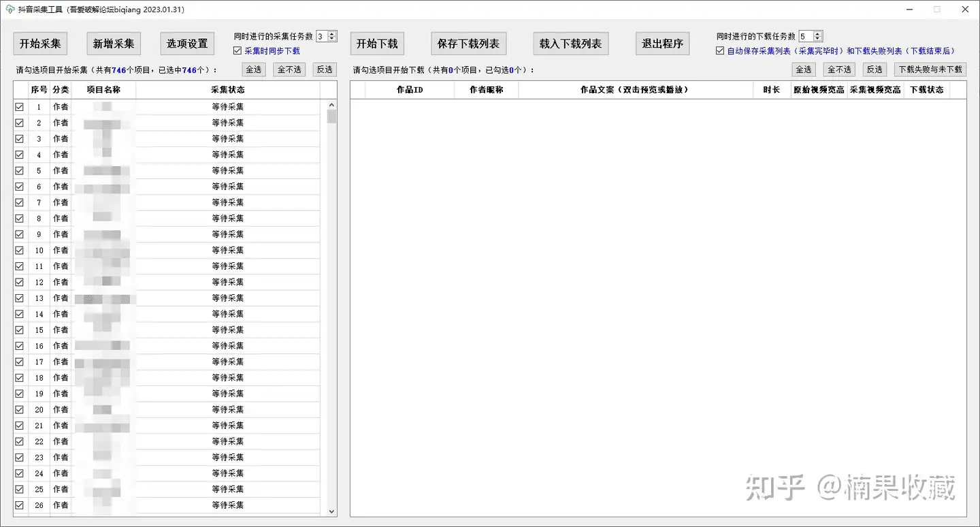Decrease the 下载任务数 spinner value
Screen dimensions: 980x527
click(818, 39)
